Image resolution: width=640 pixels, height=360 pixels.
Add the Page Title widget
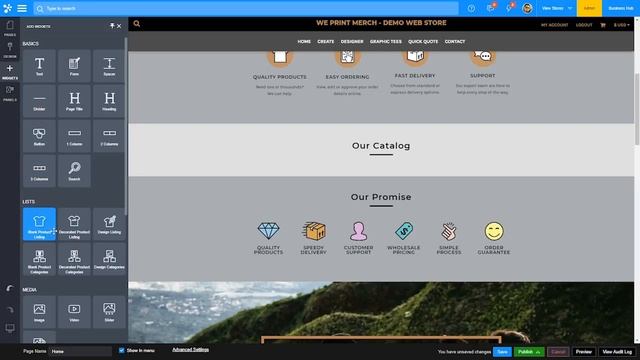[x=74, y=101]
